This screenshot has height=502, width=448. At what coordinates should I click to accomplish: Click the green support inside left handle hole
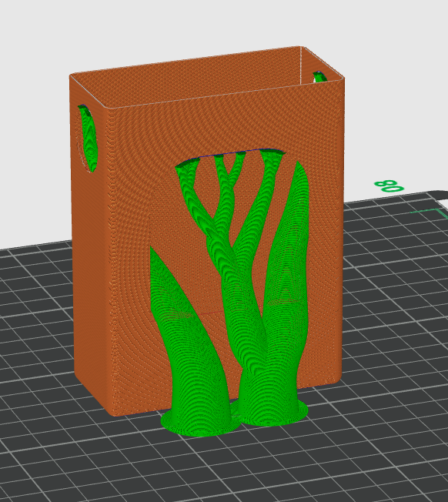pyautogui.click(x=89, y=138)
